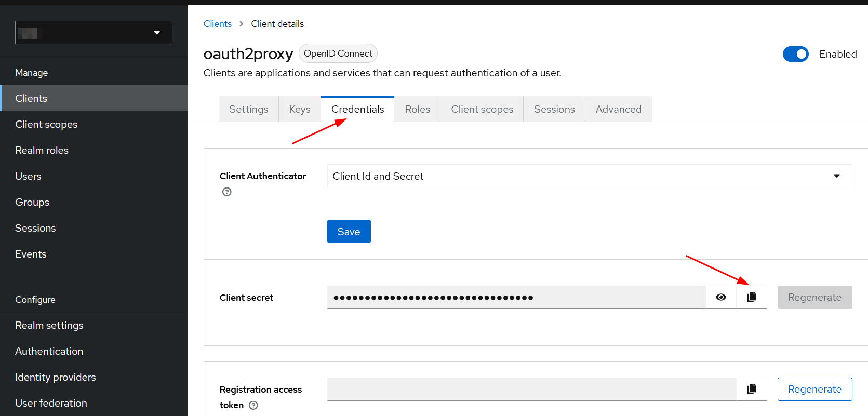The height and width of the screenshot is (416, 868).
Task: Open the realm selector dropdown
Action: [x=94, y=32]
